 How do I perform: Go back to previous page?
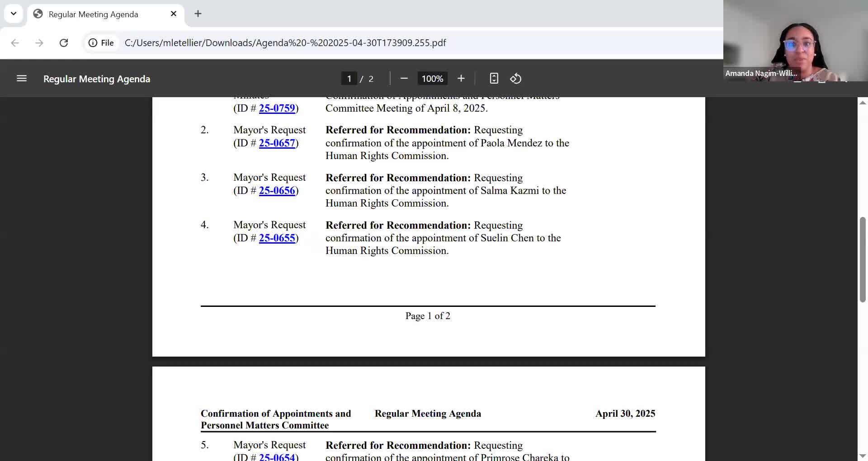pyautogui.click(x=15, y=43)
